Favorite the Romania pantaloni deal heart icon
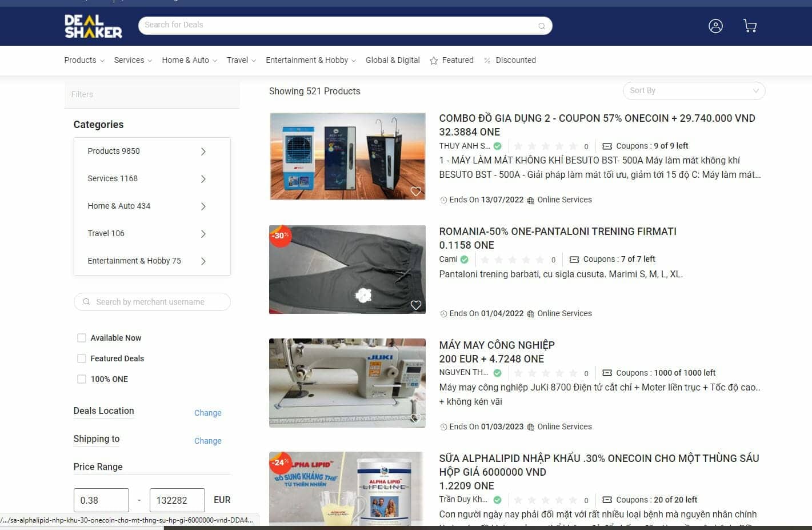Viewport: 812px width, 530px height. click(416, 305)
